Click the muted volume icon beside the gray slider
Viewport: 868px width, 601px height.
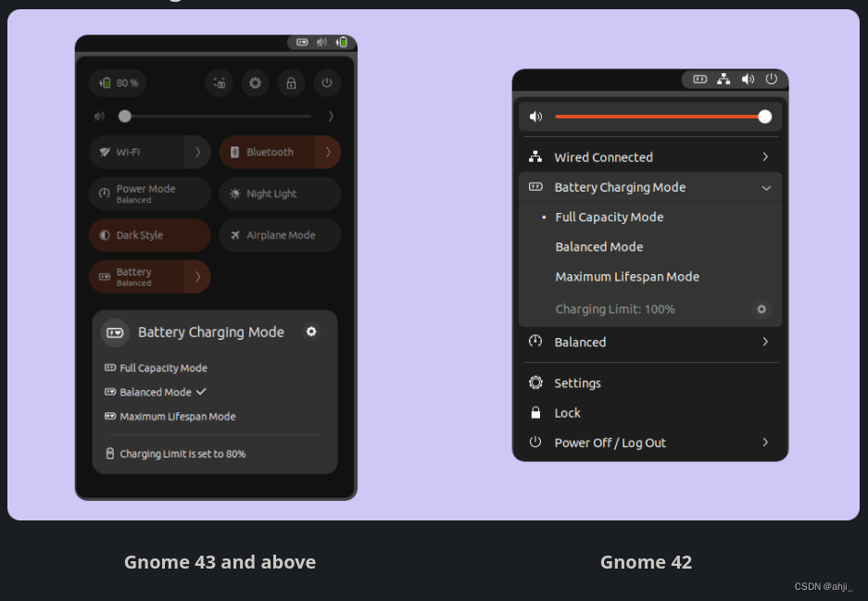coord(99,116)
